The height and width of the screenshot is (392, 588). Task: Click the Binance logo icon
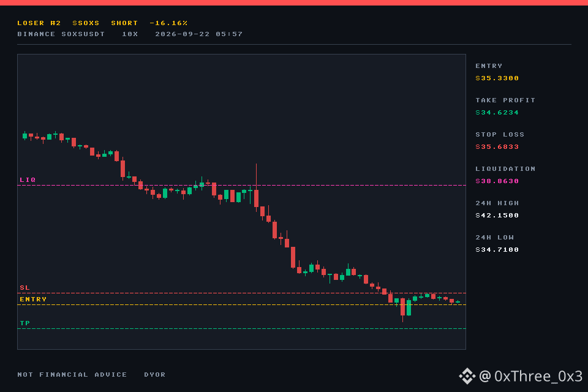467,376
